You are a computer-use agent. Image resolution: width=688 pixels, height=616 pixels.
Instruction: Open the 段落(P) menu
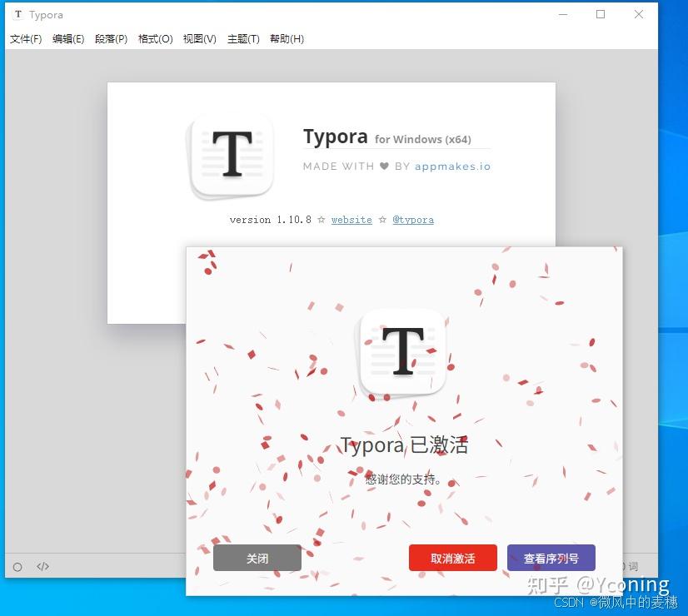pos(111,38)
